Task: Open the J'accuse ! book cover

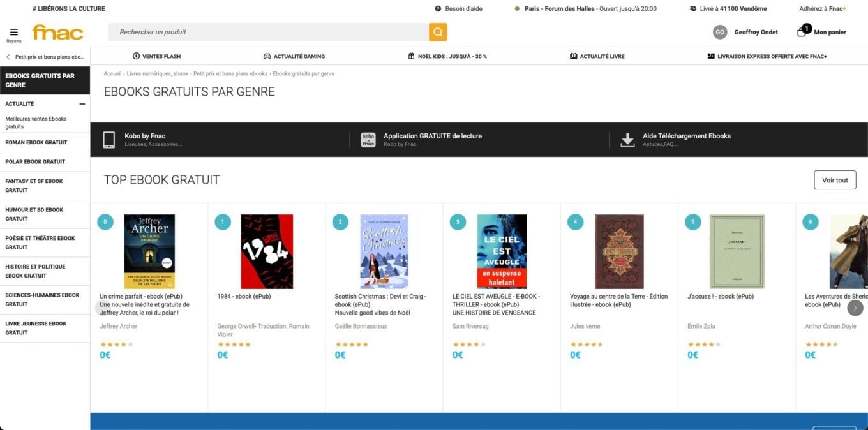Action: (x=737, y=251)
